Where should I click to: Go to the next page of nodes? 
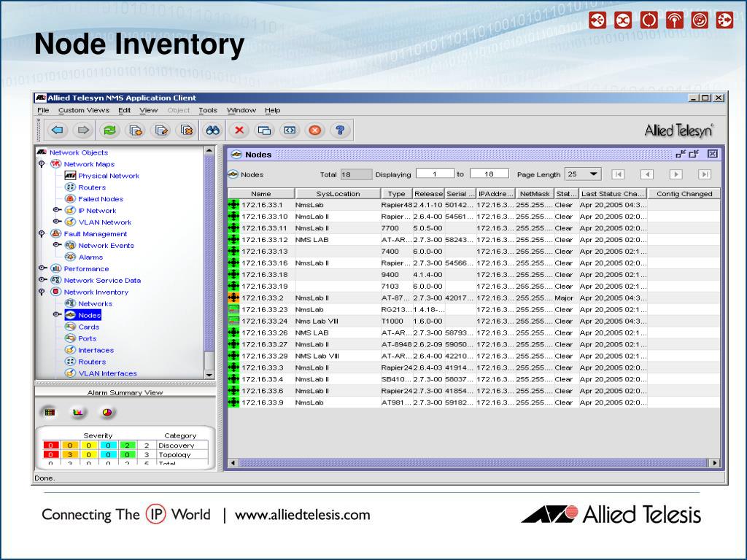[x=676, y=174]
